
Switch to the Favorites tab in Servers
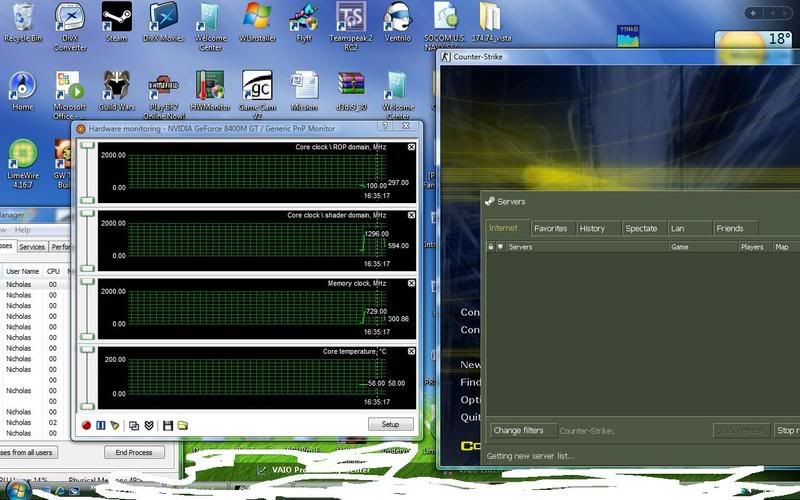point(553,229)
